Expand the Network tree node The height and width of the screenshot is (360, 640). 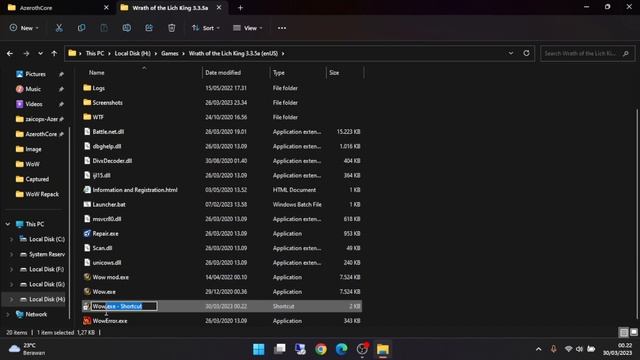(8, 314)
